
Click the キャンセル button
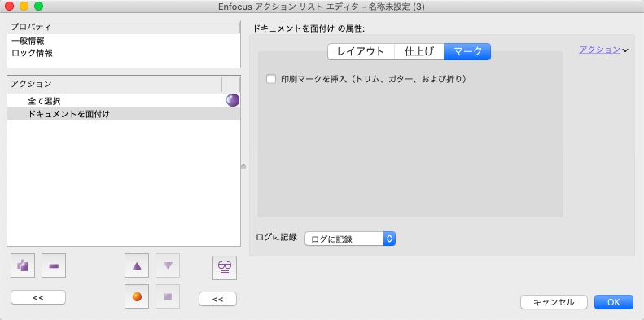pos(554,302)
